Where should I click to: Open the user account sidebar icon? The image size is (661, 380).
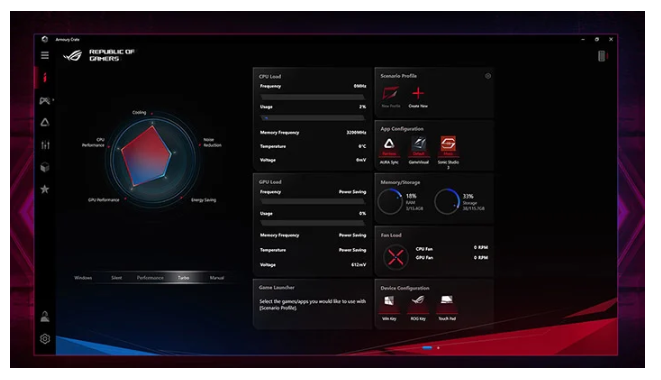[45, 317]
